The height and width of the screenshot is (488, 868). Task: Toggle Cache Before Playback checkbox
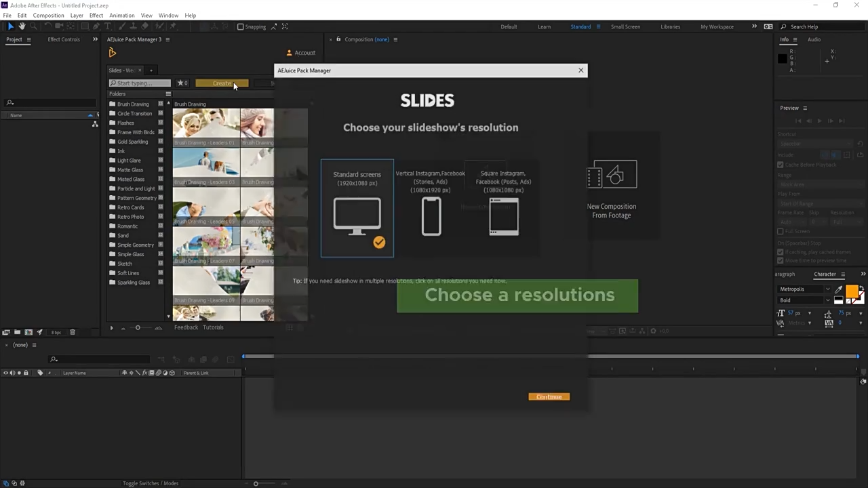tap(780, 165)
